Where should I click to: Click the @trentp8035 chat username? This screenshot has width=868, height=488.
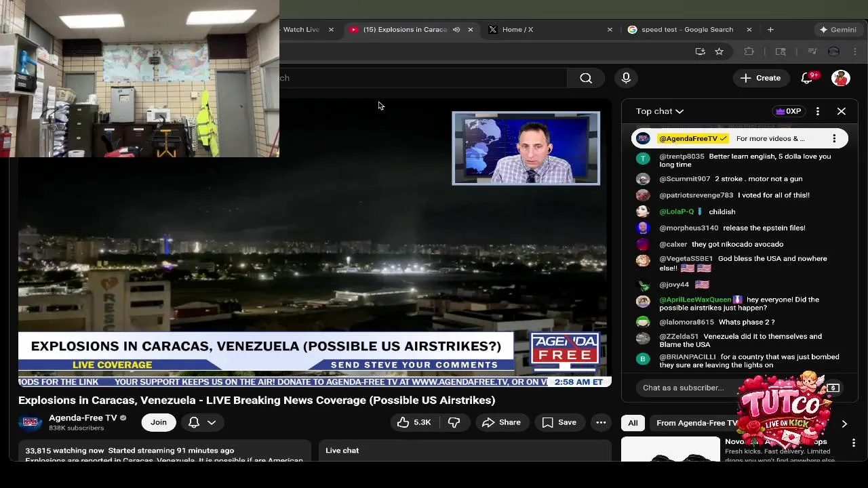(x=682, y=157)
